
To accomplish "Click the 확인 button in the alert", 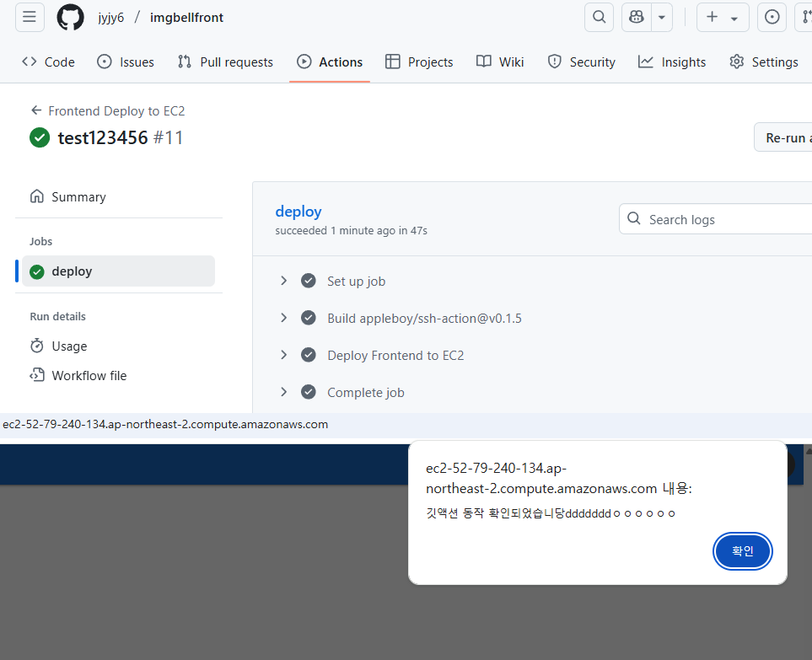I will click(x=742, y=551).
